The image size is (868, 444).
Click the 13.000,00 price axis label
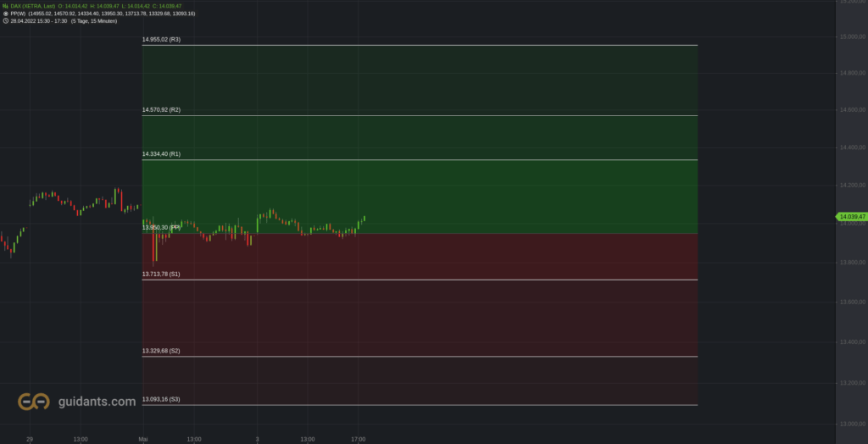(x=853, y=424)
